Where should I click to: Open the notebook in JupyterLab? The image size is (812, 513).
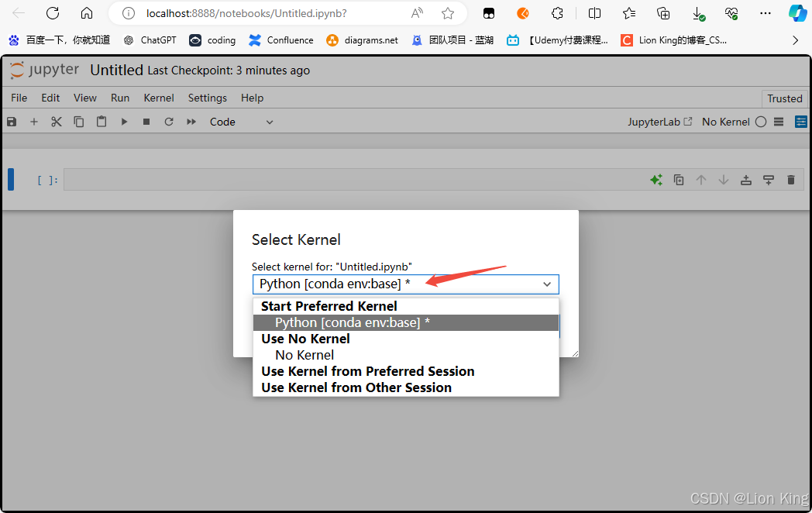tap(660, 122)
